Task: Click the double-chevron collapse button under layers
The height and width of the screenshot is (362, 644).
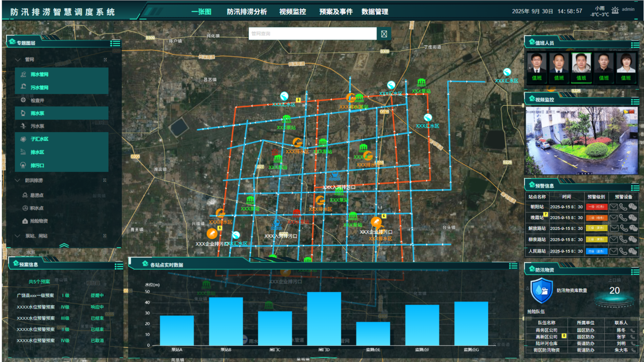Action: tap(64, 245)
